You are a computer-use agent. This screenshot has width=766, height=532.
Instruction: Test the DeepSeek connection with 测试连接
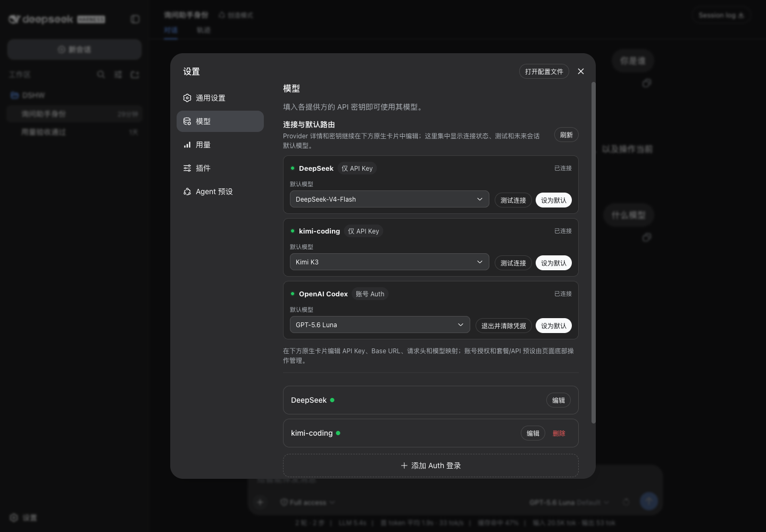tap(513, 200)
